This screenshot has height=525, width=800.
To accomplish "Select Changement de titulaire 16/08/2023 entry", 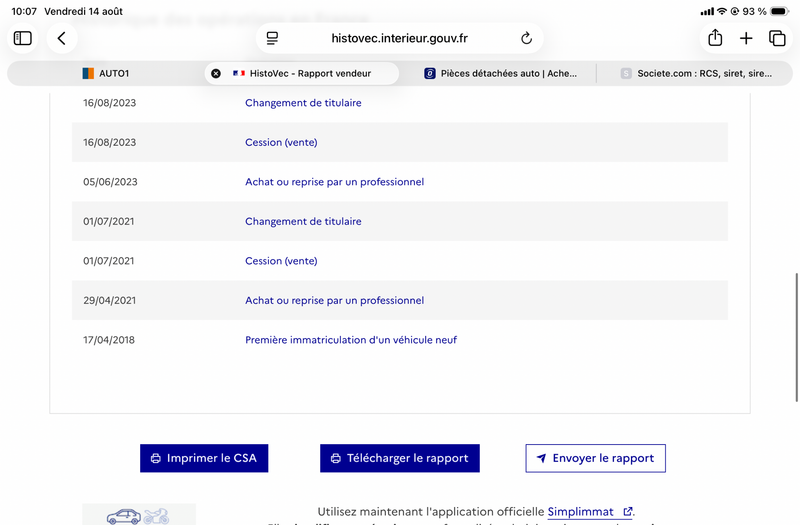I will (303, 103).
